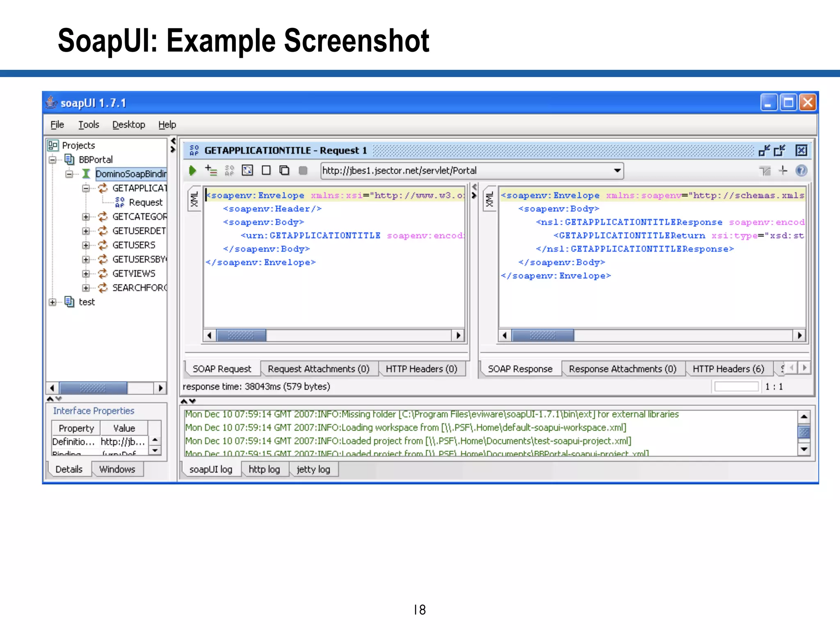Collapse the DominoSoapBinding interface node
The height and width of the screenshot is (630, 840).
tap(69, 174)
